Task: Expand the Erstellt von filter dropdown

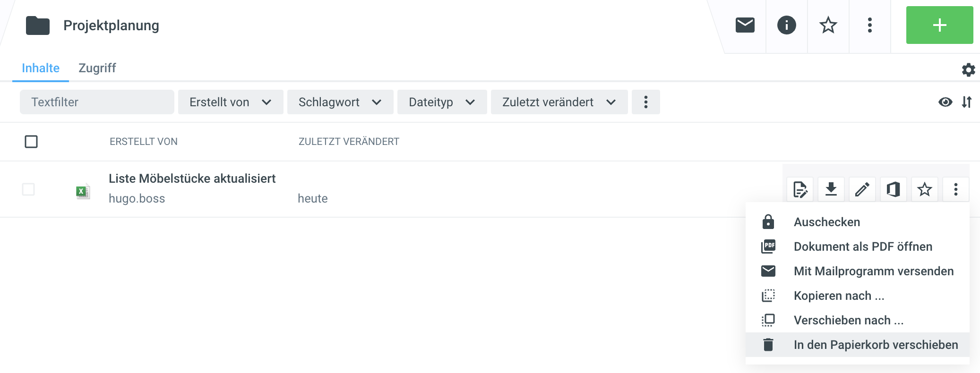Action: coord(230,102)
